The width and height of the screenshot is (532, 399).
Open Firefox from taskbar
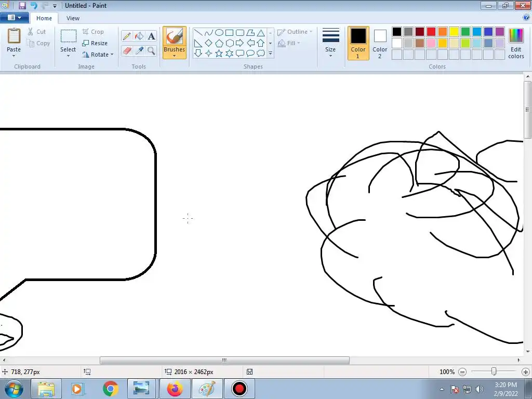click(175, 389)
